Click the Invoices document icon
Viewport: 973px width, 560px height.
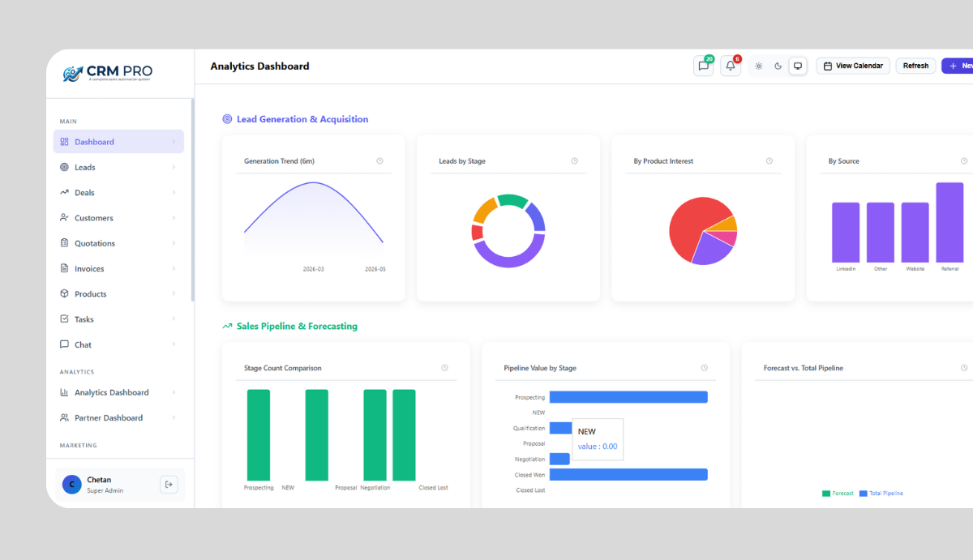pos(65,268)
